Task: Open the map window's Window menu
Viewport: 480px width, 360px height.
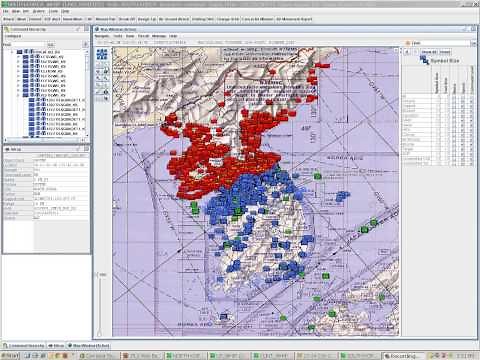Action: click(x=159, y=36)
